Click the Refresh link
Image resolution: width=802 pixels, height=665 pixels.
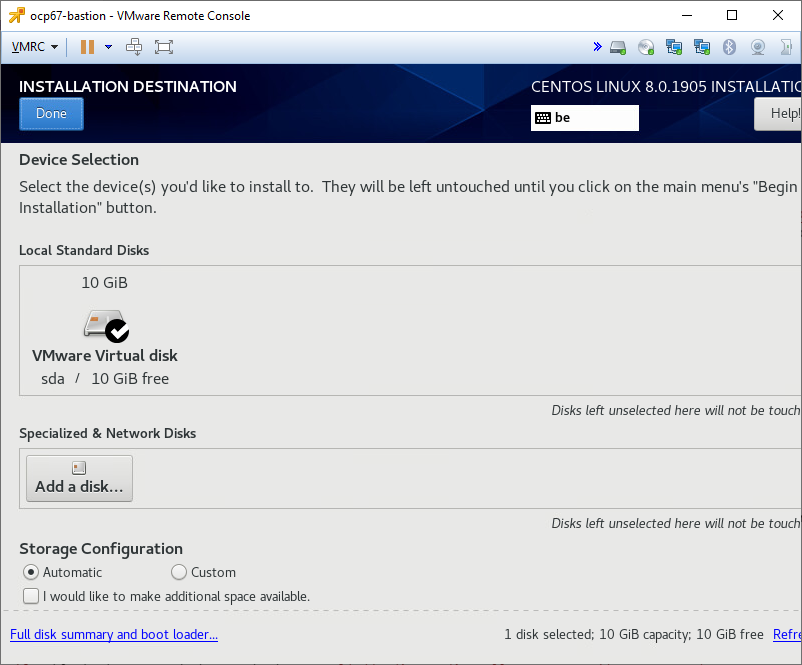[x=787, y=634]
